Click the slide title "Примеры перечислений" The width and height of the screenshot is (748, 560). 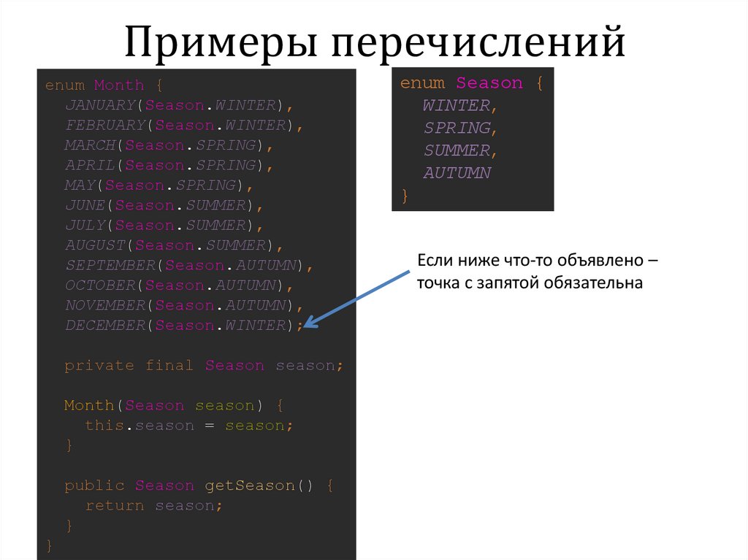click(375, 43)
